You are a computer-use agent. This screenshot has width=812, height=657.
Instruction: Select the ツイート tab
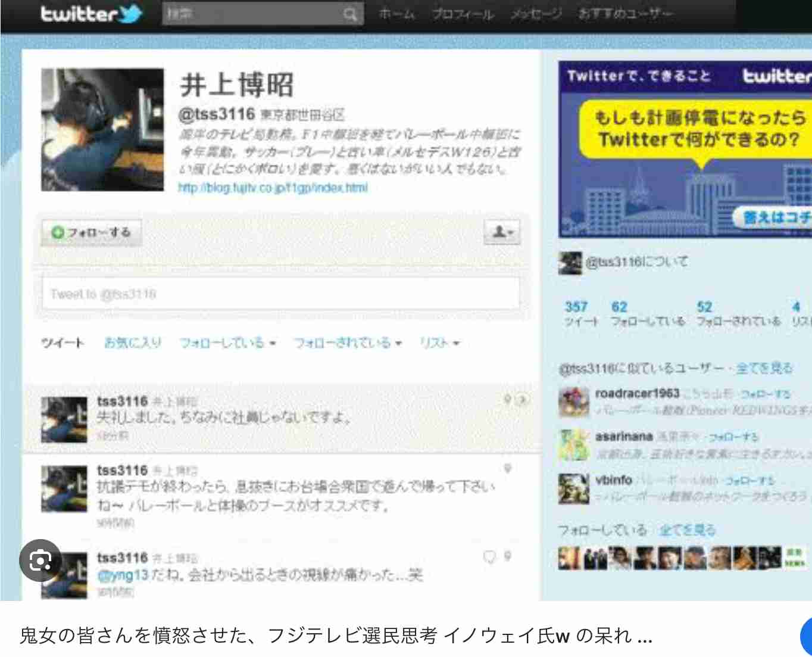(63, 343)
